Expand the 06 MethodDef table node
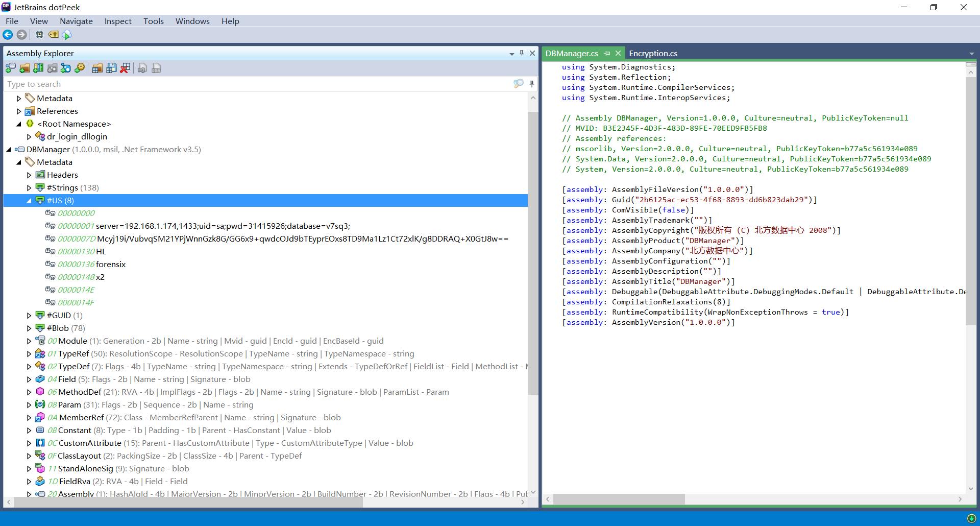The width and height of the screenshot is (980, 526). pos(29,392)
